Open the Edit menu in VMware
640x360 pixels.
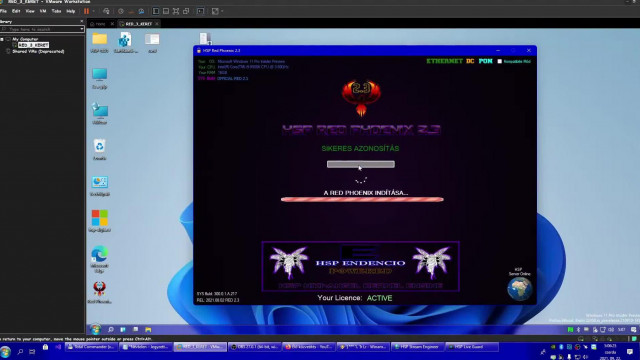click(16, 11)
